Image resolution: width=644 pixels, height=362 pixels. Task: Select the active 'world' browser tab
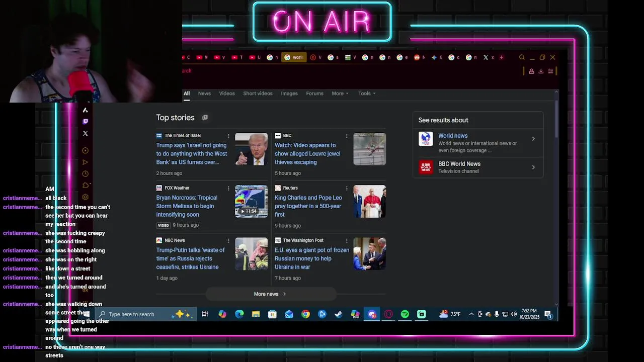(294, 57)
